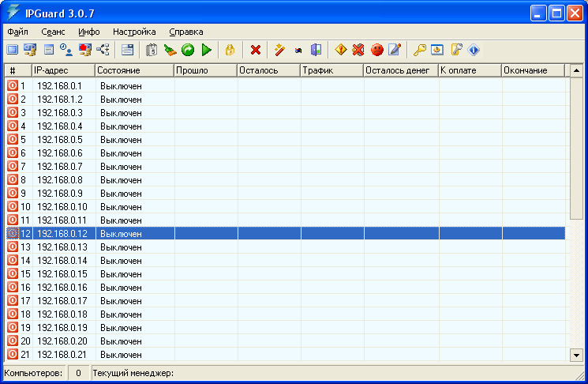Click the clipboard calendar toolbar icon
588x384 pixels.
152,50
